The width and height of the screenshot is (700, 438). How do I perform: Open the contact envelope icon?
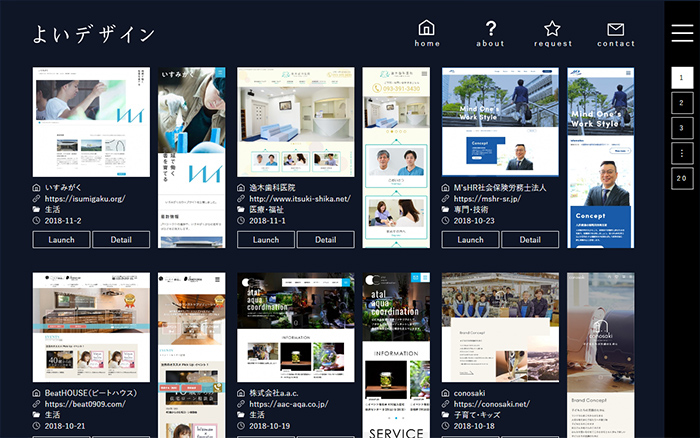(615, 30)
